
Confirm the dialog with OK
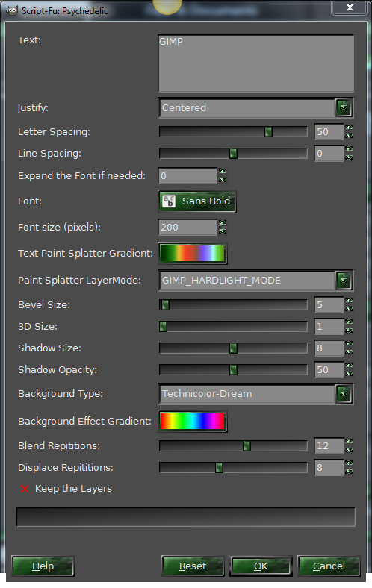(x=261, y=566)
